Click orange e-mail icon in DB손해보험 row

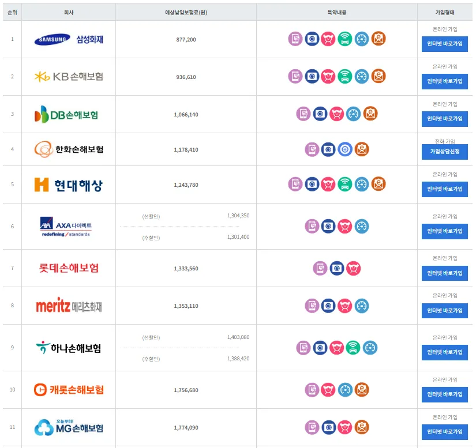[370, 114]
